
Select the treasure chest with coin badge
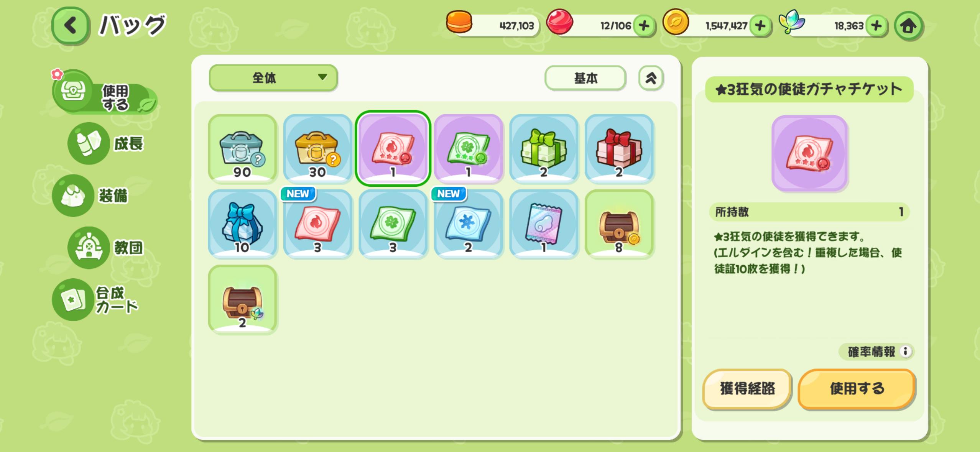619,224
